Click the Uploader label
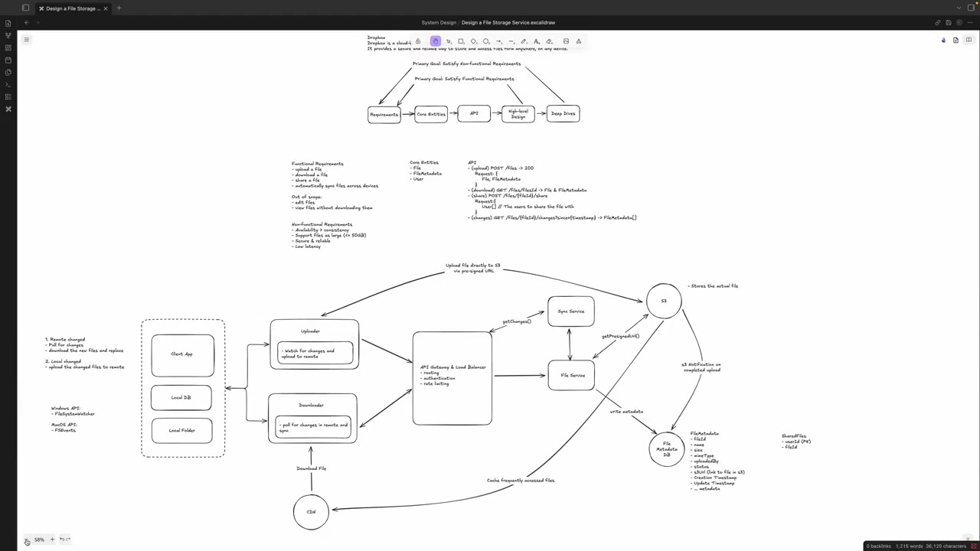 pos(310,331)
